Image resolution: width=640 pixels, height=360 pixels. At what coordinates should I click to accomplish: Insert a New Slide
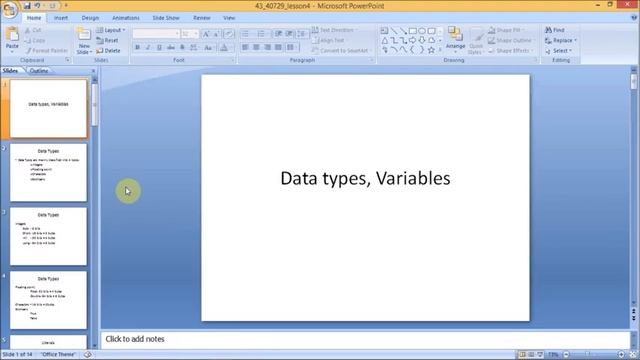(84, 41)
